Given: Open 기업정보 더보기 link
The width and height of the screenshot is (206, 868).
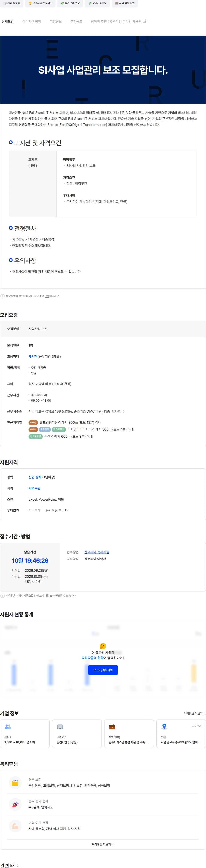Looking at the screenshot, I should pos(194,714).
